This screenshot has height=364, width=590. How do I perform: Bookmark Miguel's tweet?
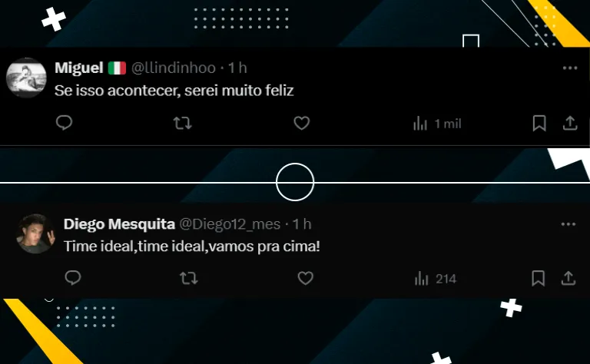[539, 123]
